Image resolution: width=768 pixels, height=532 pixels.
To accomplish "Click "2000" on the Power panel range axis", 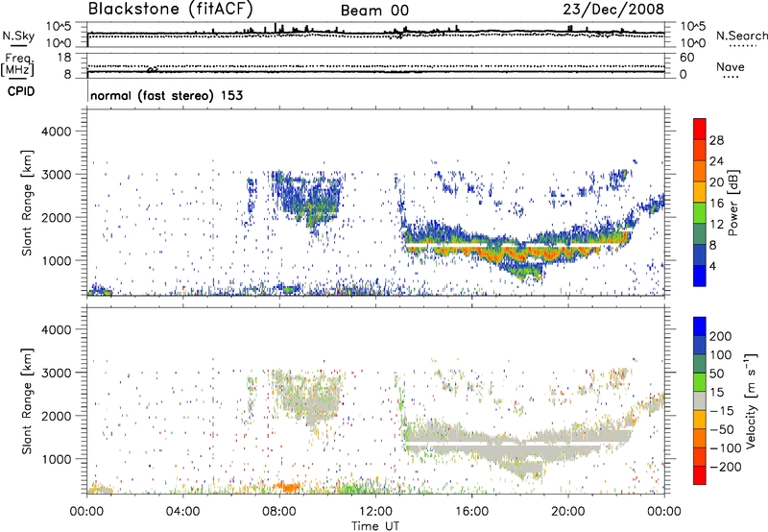I will coord(57,218).
